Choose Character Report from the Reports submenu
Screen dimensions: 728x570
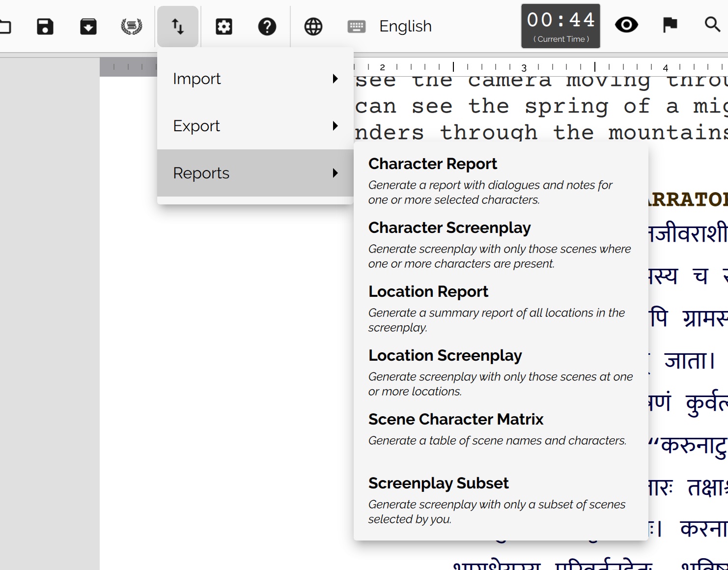tap(433, 163)
